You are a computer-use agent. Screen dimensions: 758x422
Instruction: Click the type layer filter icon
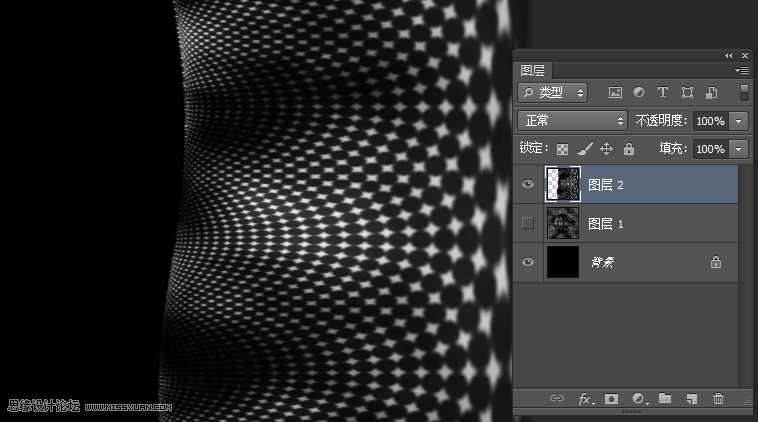pyautogui.click(x=662, y=93)
